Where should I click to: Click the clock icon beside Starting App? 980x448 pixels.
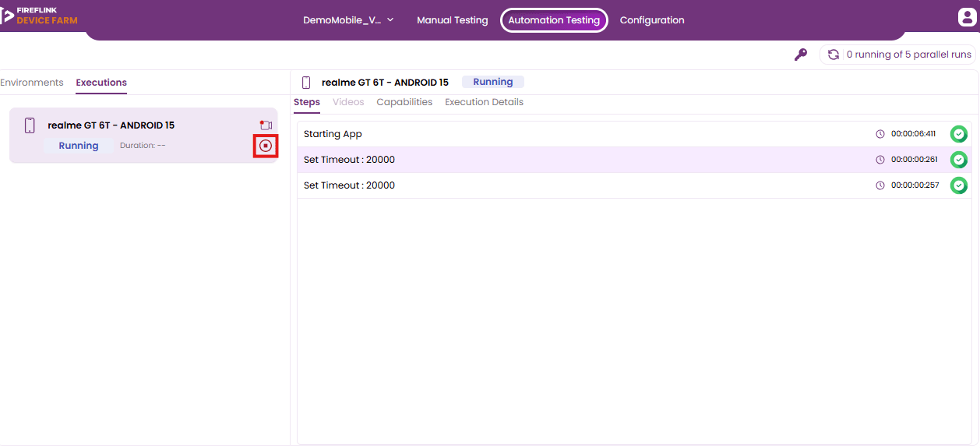(x=880, y=134)
